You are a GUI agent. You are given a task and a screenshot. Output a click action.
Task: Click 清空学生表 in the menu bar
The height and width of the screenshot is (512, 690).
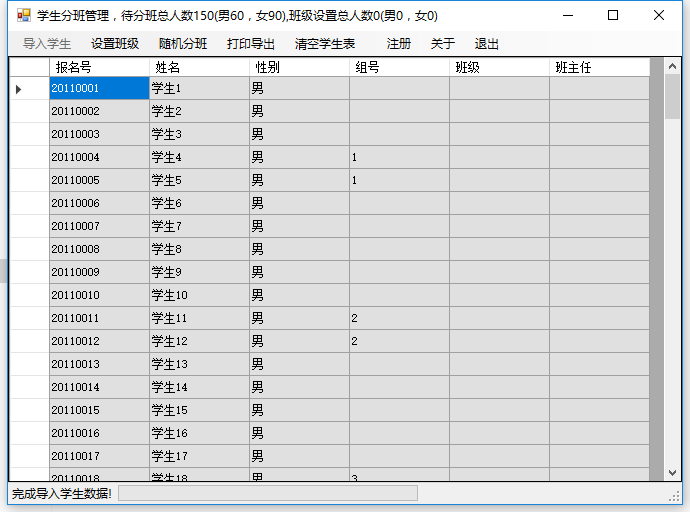pyautogui.click(x=325, y=44)
